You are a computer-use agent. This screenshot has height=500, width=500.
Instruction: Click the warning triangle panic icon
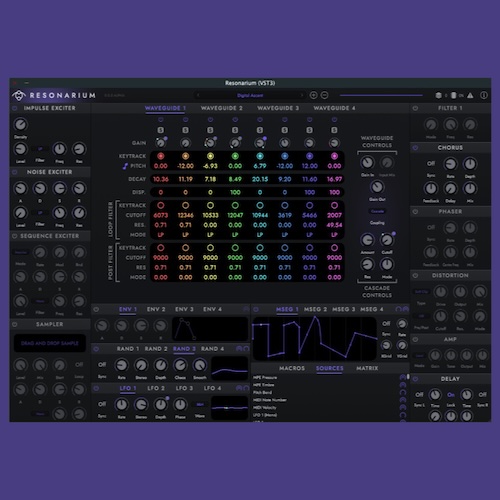(470, 95)
